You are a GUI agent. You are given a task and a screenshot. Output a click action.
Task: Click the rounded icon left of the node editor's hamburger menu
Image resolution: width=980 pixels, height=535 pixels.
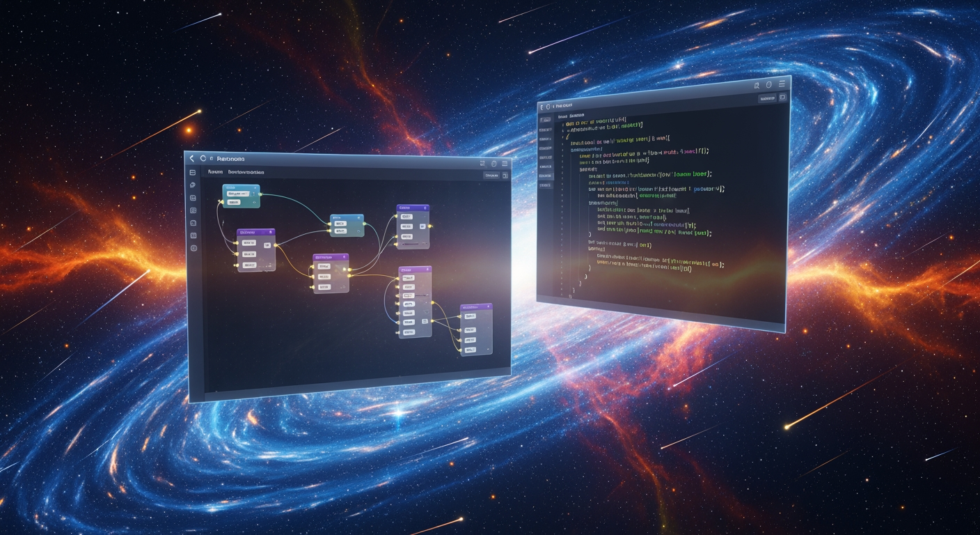click(x=493, y=164)
